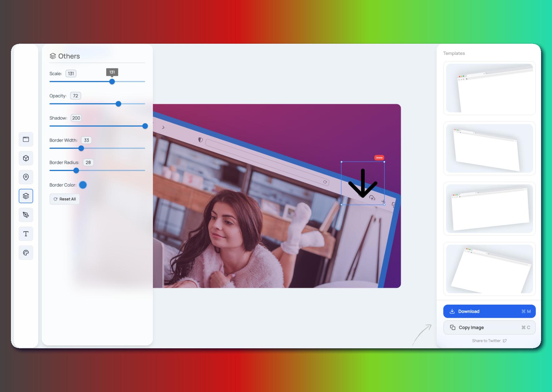Click the copy icon on Copy Image button

pos(453,327)
